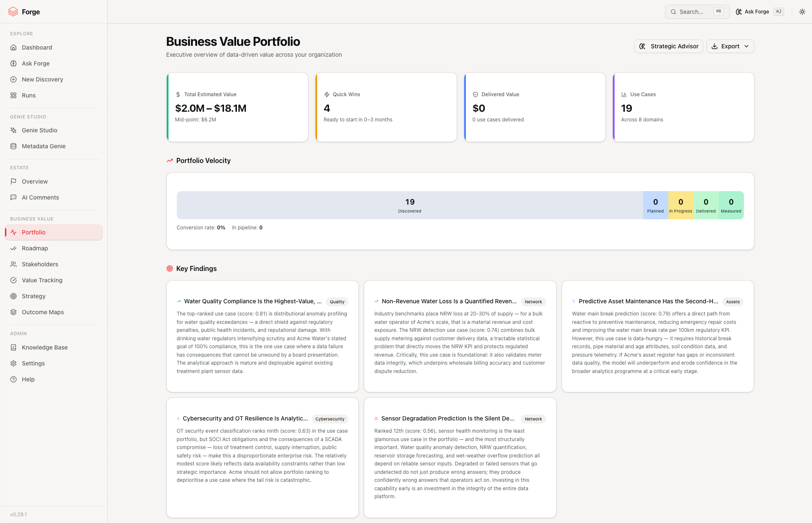Click the 'Conversion rate: 0%' text
Screen dimensions: 812x523
201,228
